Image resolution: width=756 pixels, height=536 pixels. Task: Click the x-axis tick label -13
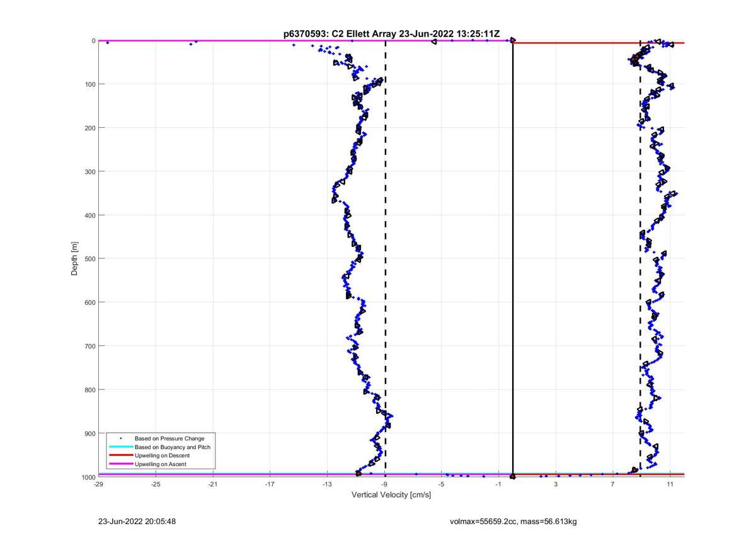pos(328,484)
